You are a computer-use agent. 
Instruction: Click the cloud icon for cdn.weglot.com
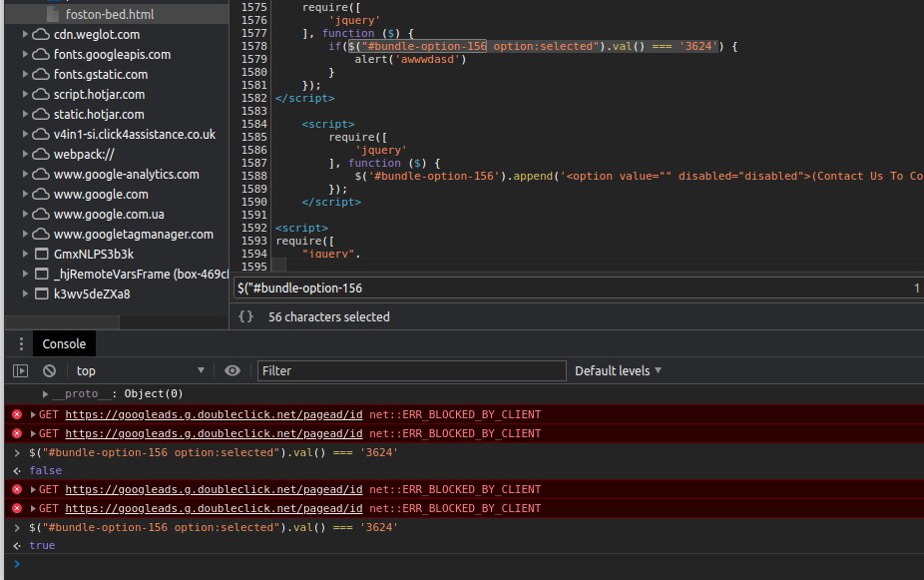pos(41,34)
